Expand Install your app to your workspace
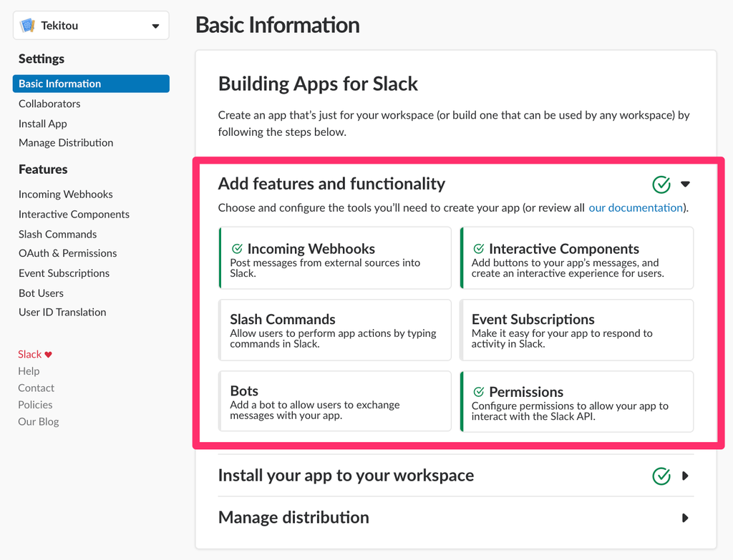 pyautogui.click(x=685, y=476)
